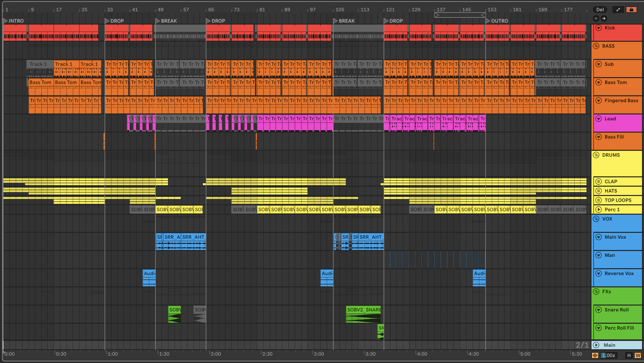Expand the TOP LOOPS group icon

pos(599,200)
